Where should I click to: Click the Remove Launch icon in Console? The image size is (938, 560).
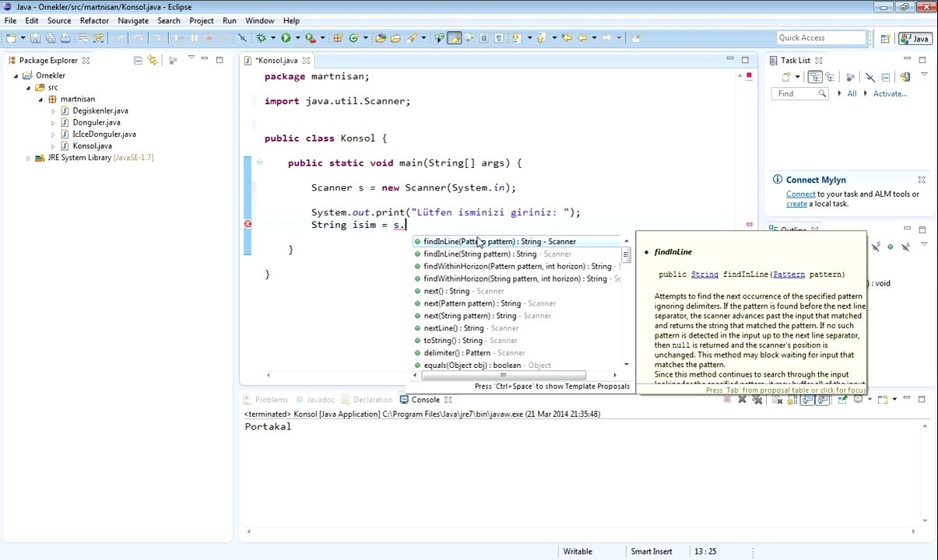click(x=742, y=399)
